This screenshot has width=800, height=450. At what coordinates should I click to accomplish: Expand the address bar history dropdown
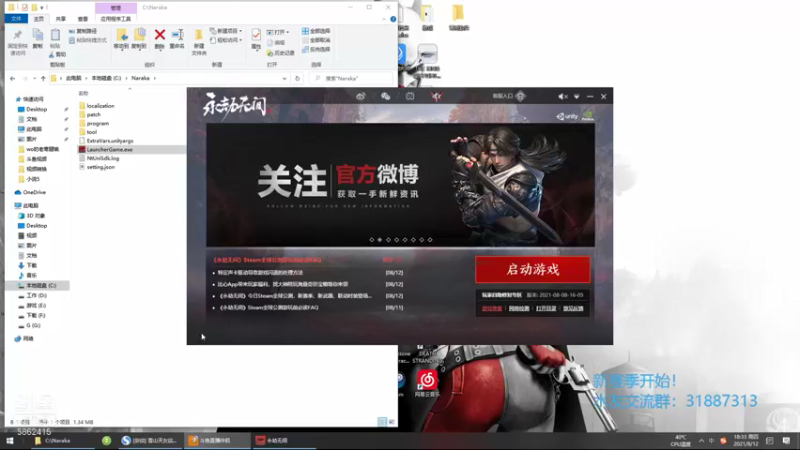click(x=284, y=79)
